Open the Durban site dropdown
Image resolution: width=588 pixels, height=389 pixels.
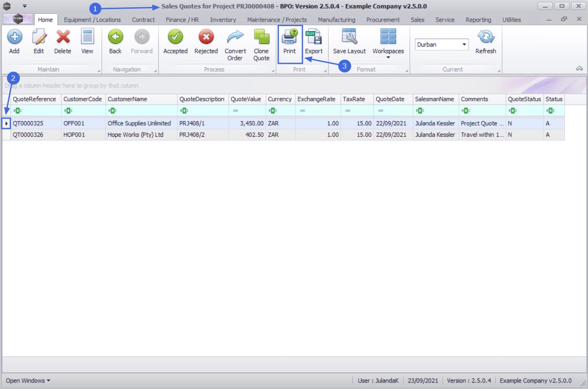pos(465,44)
